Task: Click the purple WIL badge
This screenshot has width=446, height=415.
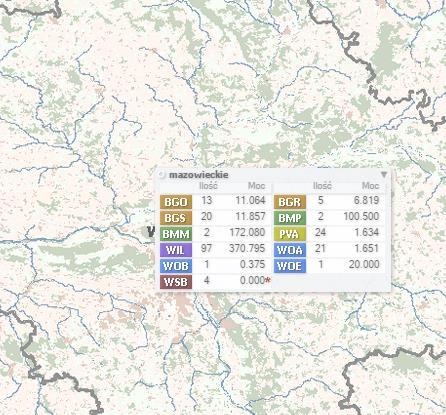Action: (176, 250)
